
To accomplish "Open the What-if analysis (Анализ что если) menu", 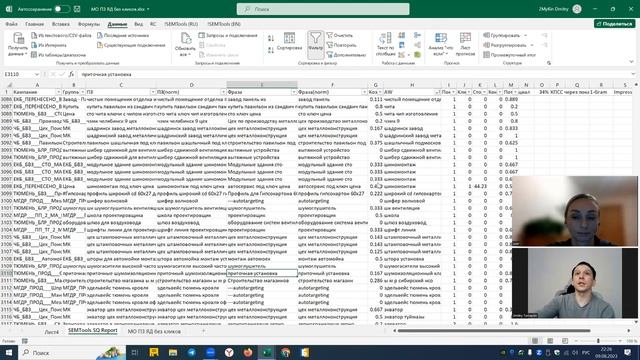I will tap(441, 44).
